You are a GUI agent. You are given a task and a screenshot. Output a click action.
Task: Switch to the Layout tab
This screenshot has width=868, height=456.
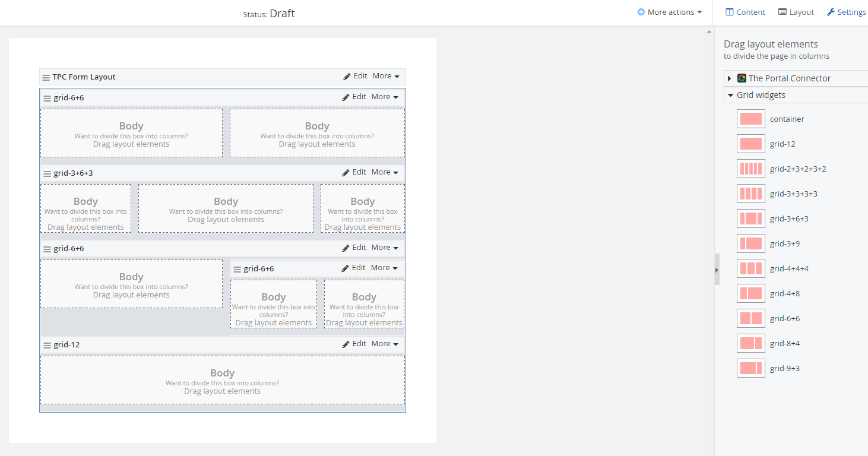click(796, 12)
